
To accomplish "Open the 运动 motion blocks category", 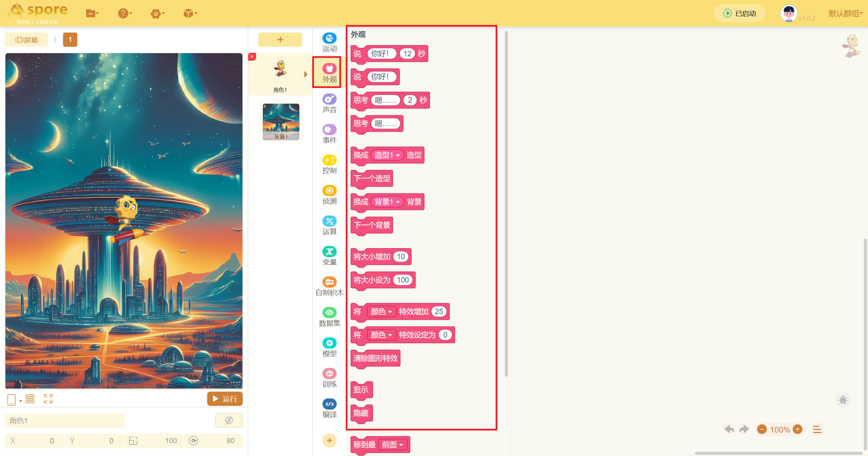I will (x=329, y=42).
